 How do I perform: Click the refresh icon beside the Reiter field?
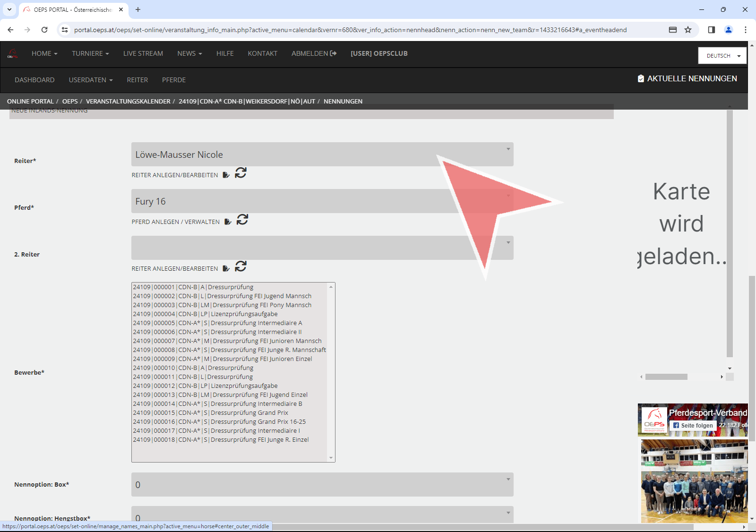pos(241,173)
